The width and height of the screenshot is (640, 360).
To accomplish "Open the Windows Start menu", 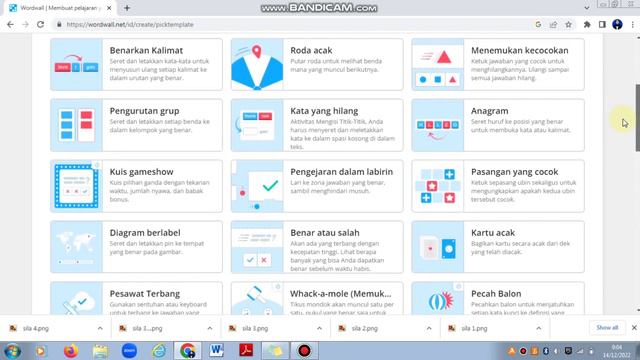I will pyautogui.click(x=12, y=351).
